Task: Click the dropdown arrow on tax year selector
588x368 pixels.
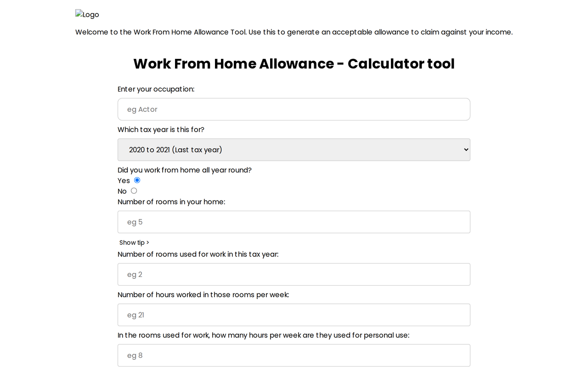Action: point(465,149)
